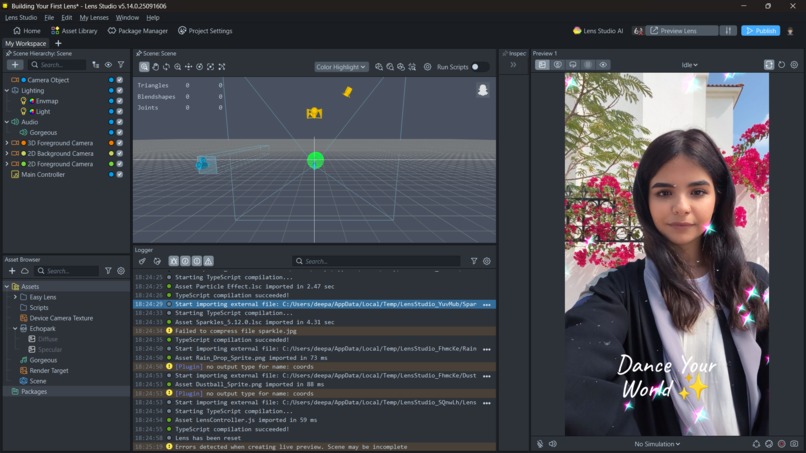Select Main Controller in hierarchy
The width and height of the screenshot is (806, 453).
click(43, 175)
